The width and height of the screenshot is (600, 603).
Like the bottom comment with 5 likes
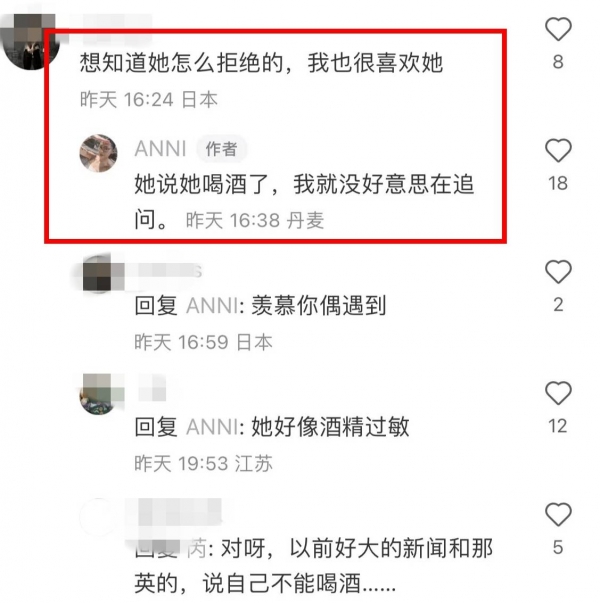tap(558, 514)
